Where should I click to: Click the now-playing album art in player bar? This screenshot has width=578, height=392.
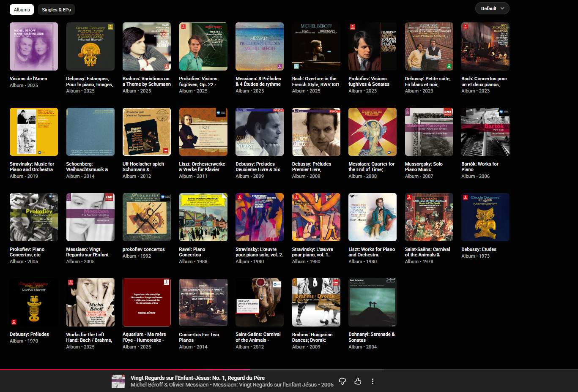pos(118,381)
